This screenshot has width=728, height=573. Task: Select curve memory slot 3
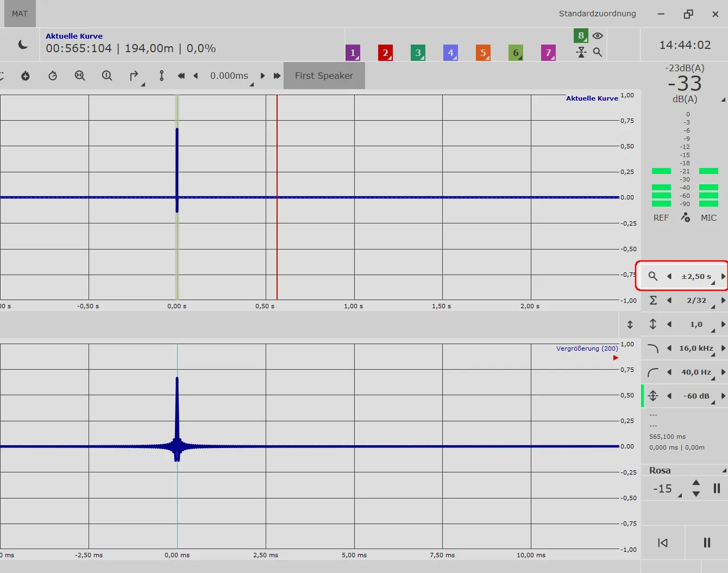point(418,53)
